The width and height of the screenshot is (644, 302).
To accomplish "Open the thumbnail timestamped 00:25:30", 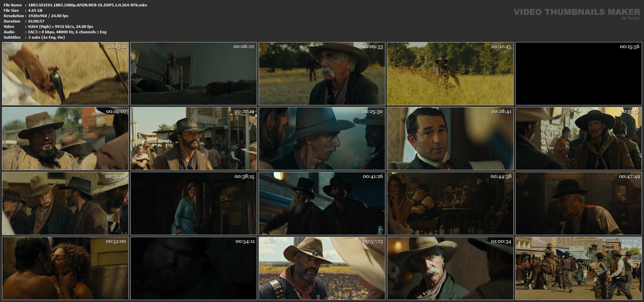I will 322,139.
